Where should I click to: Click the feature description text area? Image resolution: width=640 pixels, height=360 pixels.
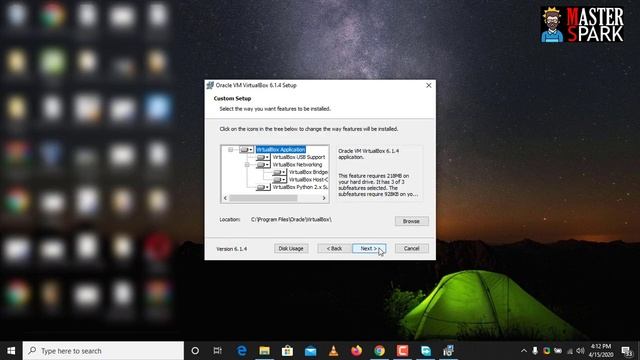tap(379, 173)
